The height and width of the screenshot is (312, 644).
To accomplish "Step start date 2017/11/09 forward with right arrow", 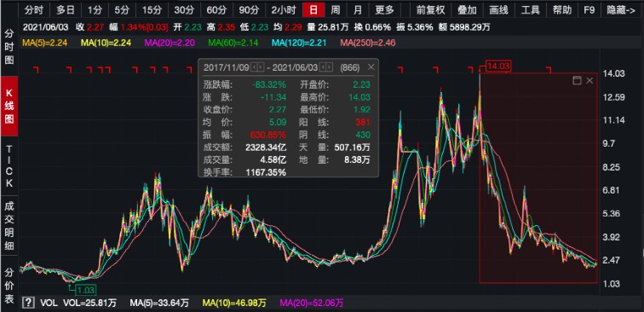I will (x=261, y=67).
